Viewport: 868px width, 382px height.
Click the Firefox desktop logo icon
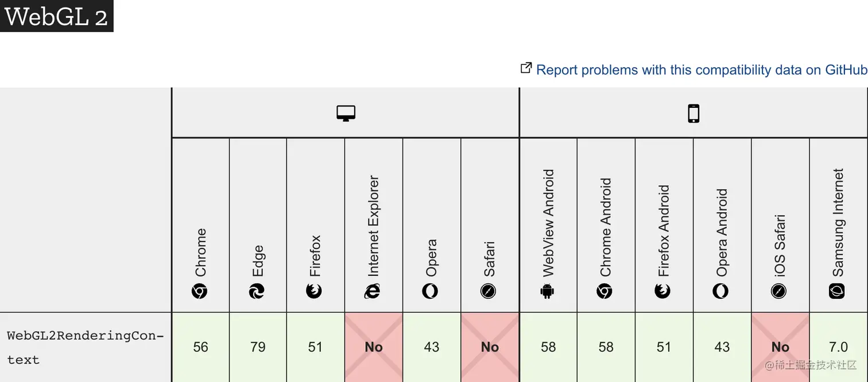pyautogui.click(x=315, y=291)
